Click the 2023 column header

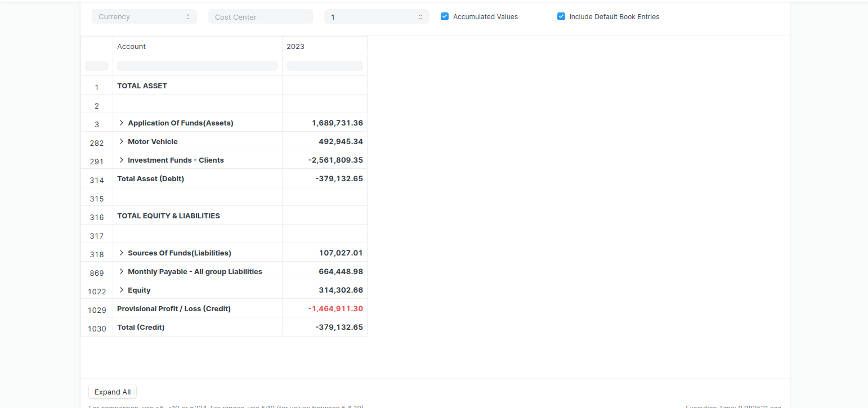tap(296, 46)
